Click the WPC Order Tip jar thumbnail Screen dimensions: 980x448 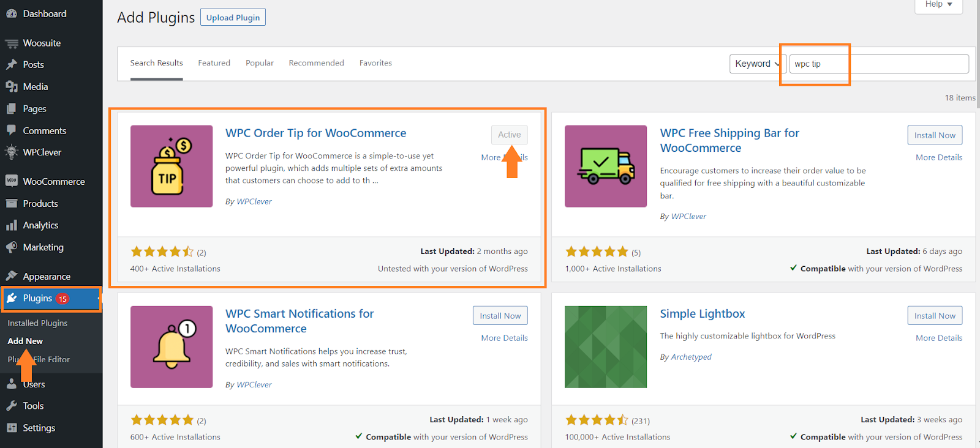171,166
